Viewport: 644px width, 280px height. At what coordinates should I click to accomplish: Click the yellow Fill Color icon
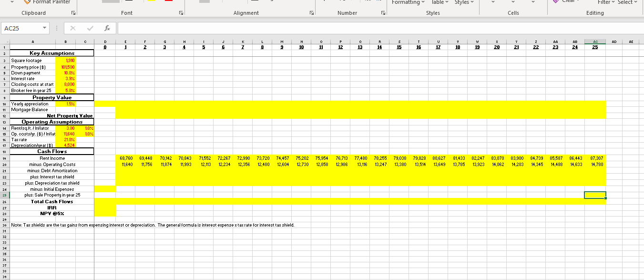(x=152, y=1)
